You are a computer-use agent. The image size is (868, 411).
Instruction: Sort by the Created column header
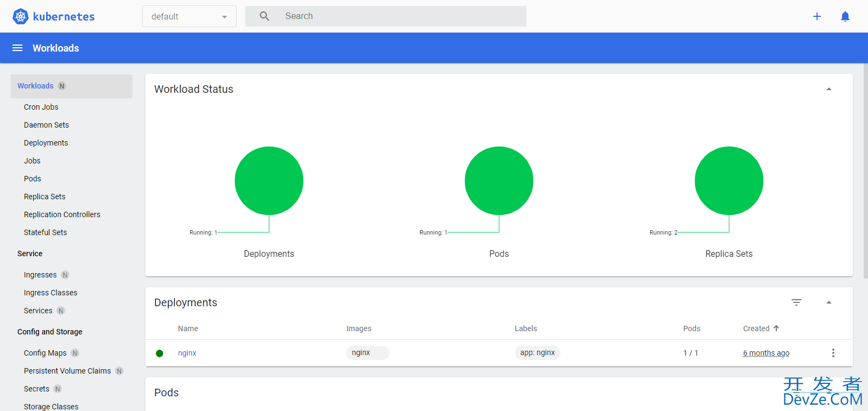(756, 328)
